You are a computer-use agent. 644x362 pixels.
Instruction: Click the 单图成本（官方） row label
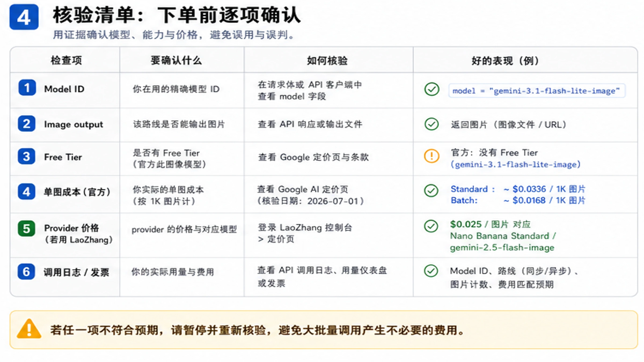coord(77,192)
